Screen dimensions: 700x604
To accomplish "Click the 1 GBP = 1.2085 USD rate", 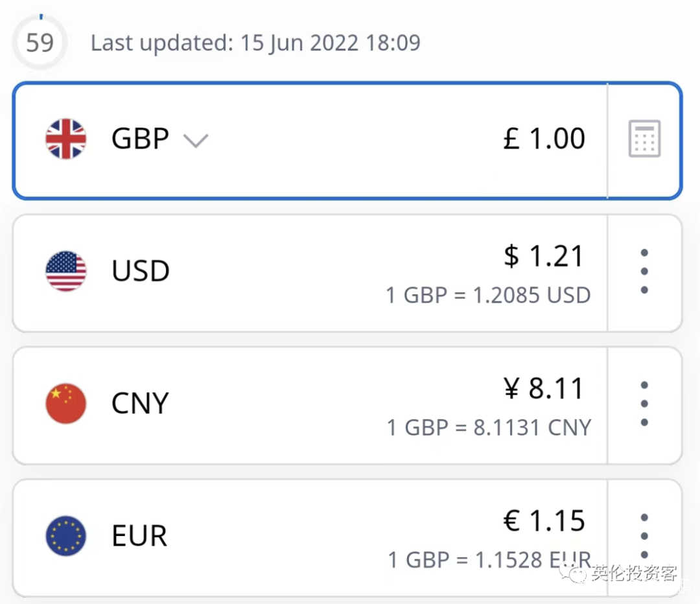I will (488, 296).
